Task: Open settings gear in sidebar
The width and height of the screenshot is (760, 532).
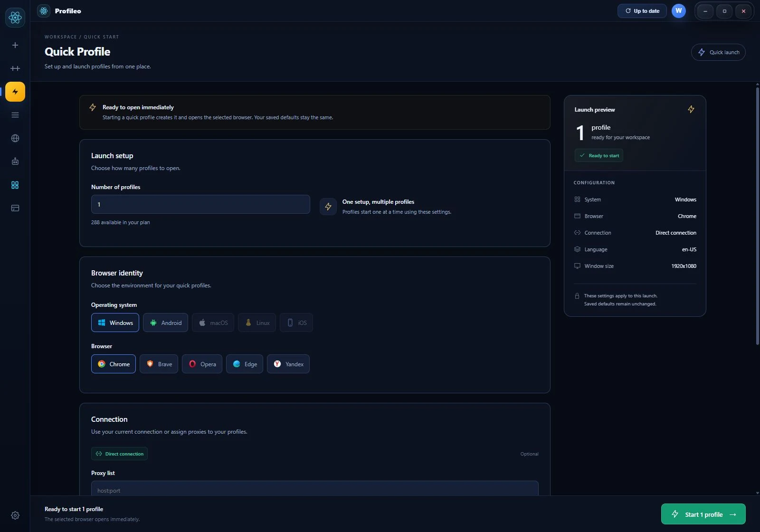Action: 15,515
